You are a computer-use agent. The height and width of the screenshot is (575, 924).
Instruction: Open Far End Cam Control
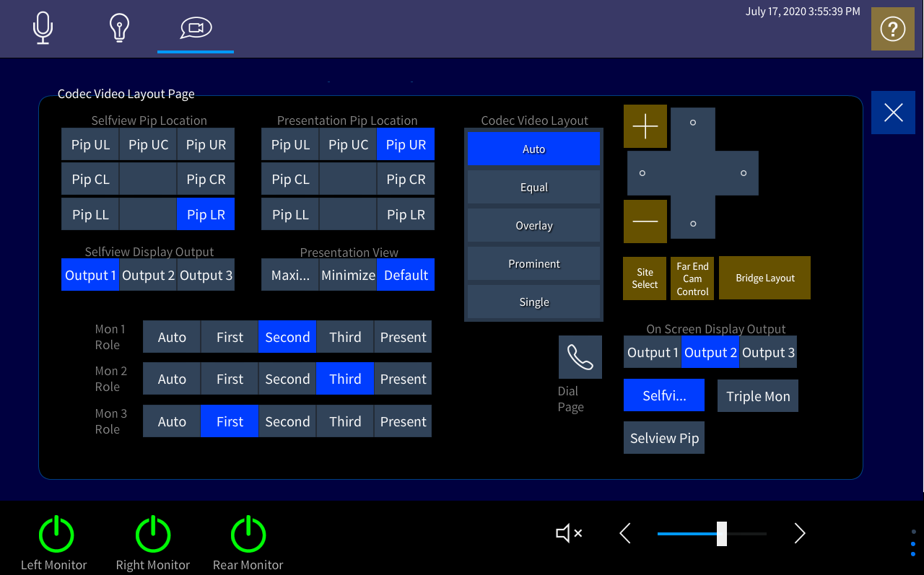pos(692,278)
